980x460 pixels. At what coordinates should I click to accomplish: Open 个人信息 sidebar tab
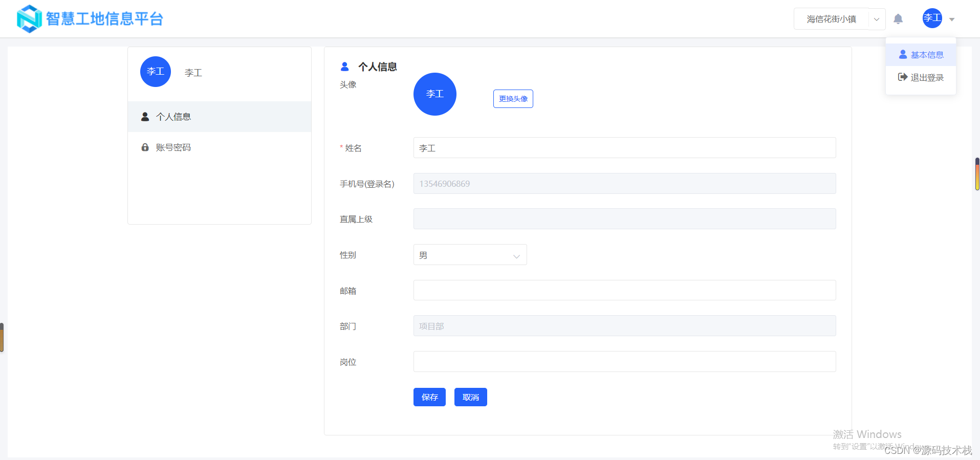tap(220, 117)
